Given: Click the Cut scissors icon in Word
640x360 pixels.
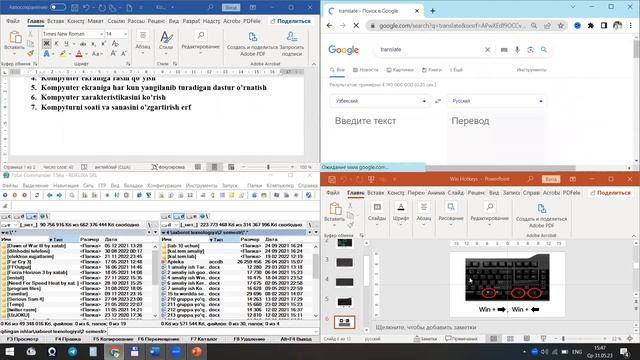Looking at the screenshot, I should 31,34.
